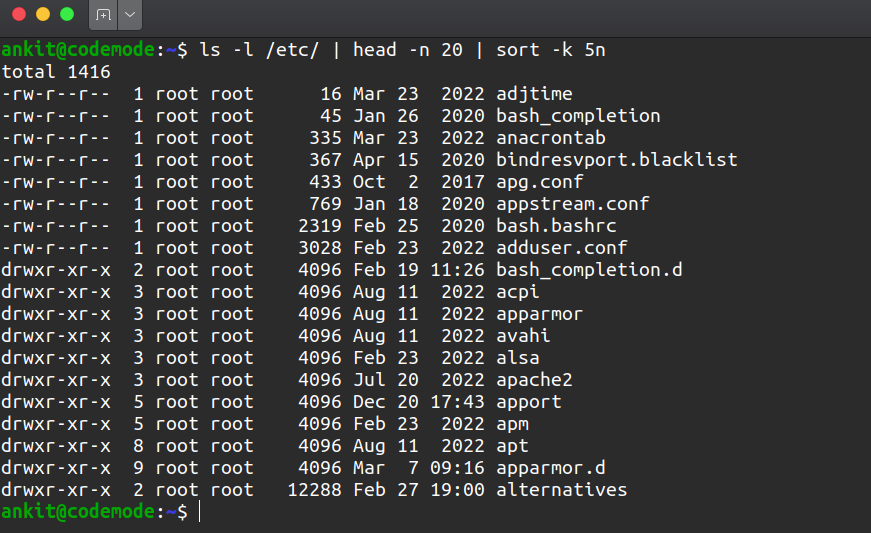The image size is (871, 533).
Task: Select the directory name avahi
Action: (x=523, y=336)
